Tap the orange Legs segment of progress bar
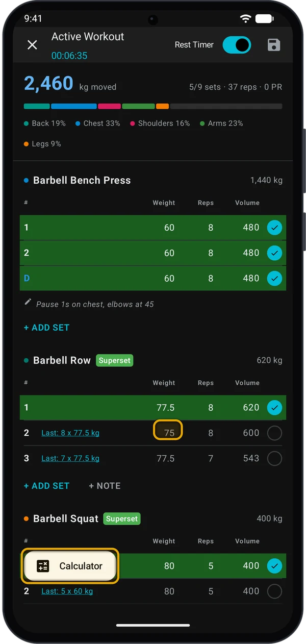Image resolution: width=306 pixels, height=644 pixels. [x=162, y=106]
